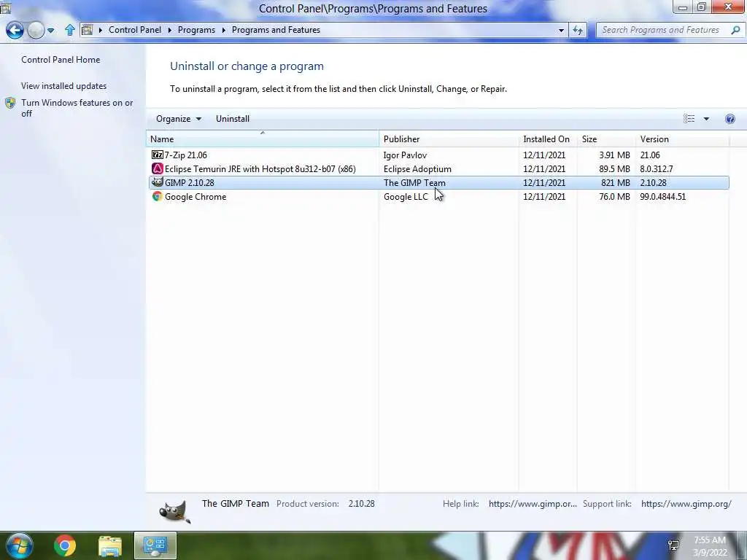The height and width of the screenshot is (560, 747).
Task: Click The GIMP Team publisher cell in list
Action: click(414, 182)
